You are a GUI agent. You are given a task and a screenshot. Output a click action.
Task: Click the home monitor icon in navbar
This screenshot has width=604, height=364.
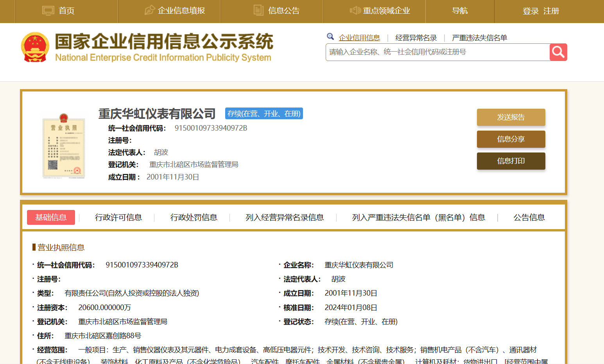click(x=48, y=11)
